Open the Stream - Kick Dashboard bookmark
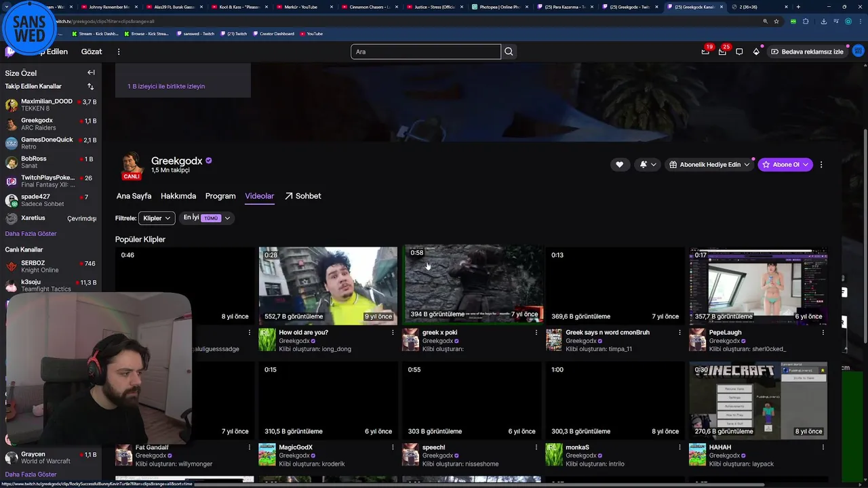Image resolution: width=868 pixels, height=488 pixels. [x=95, y=33]
